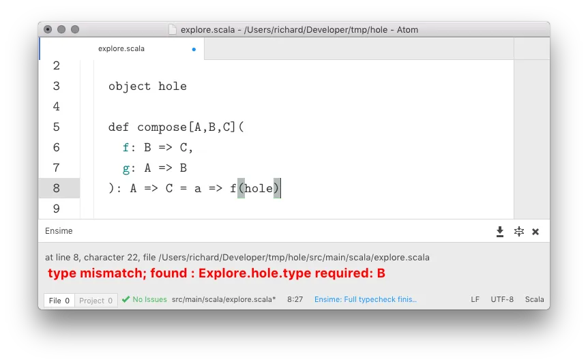Switch to File 0 issues tab
This screenshot has width=588, height=364.
click(x=59, y=301)
